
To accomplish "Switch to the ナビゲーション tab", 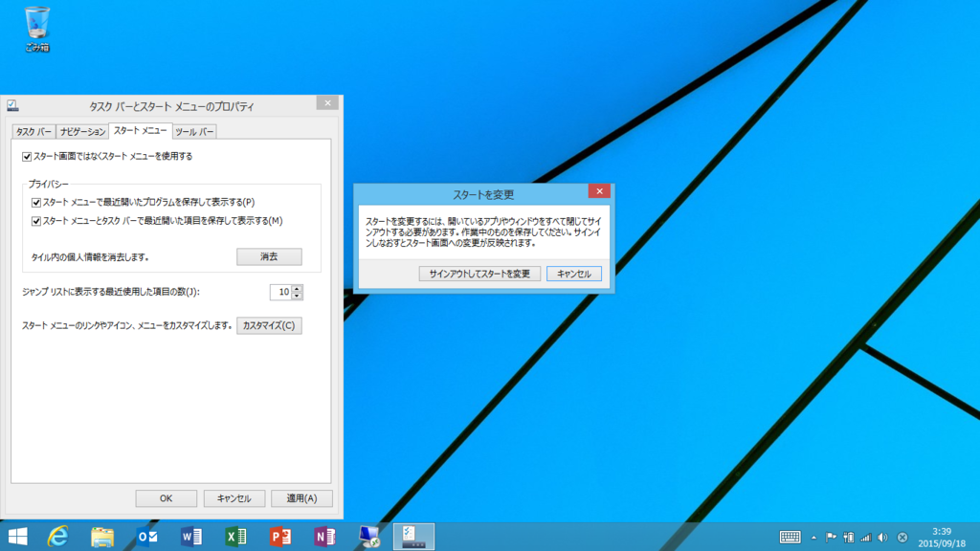I will (82, 132).
